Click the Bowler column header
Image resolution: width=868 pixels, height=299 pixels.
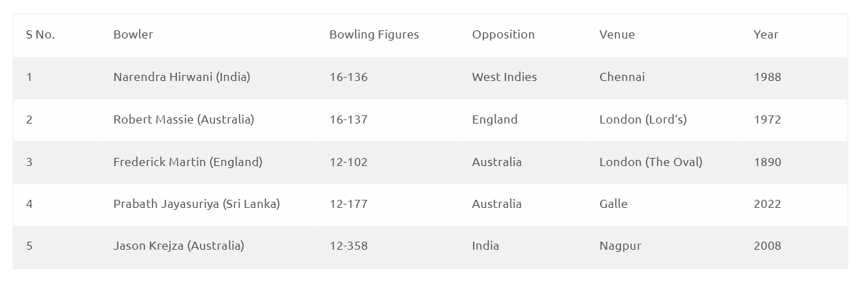[x=133, y=34]
